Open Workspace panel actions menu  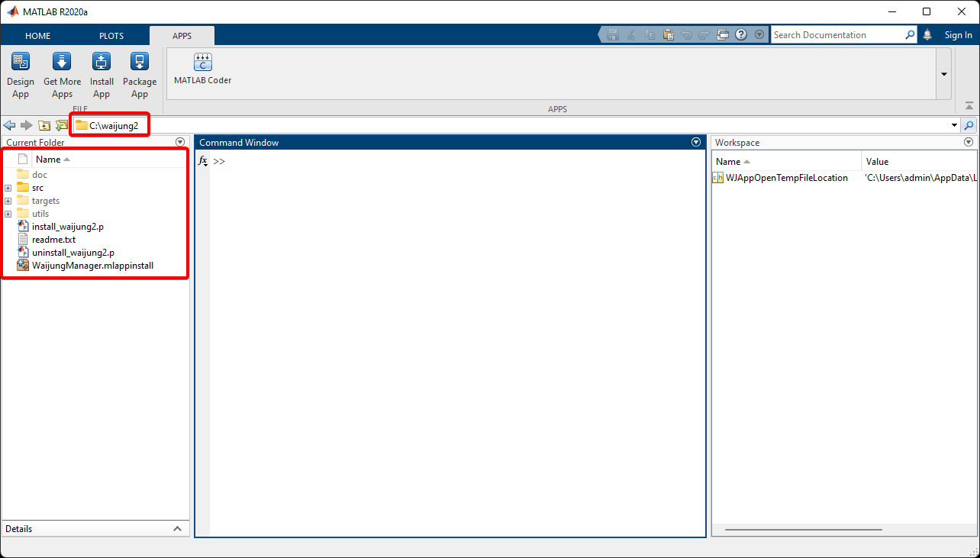pos(969,142)
